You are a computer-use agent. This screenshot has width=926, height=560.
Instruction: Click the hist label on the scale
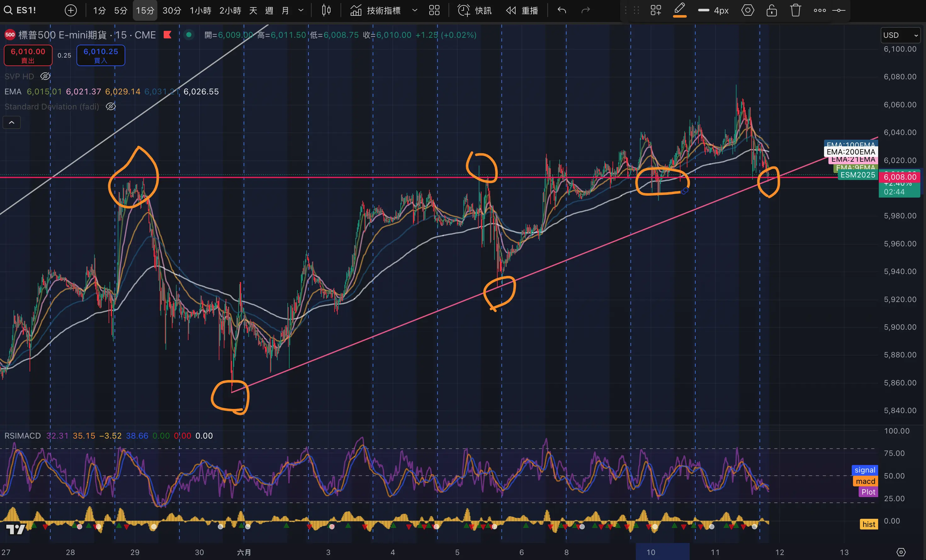coord(868,524)
